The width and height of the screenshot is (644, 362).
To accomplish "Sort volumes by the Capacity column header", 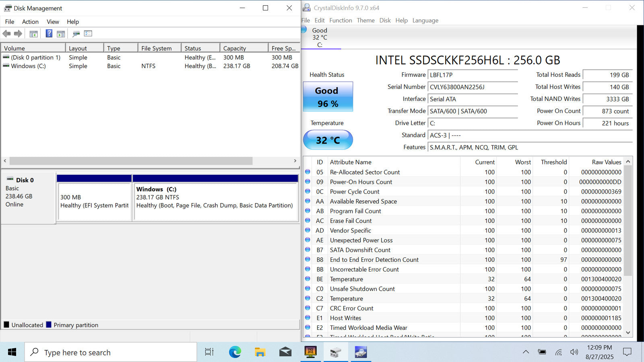I will 244,48.
